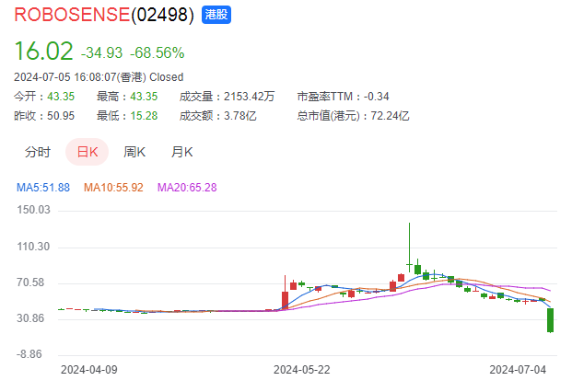Click the current price 16.02

point(44,51)
